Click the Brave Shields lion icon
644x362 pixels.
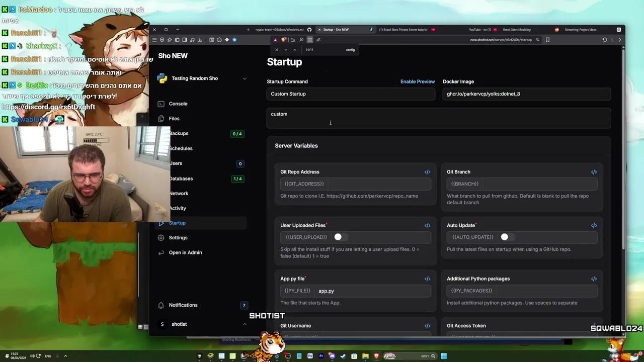(x=283, y=40)
